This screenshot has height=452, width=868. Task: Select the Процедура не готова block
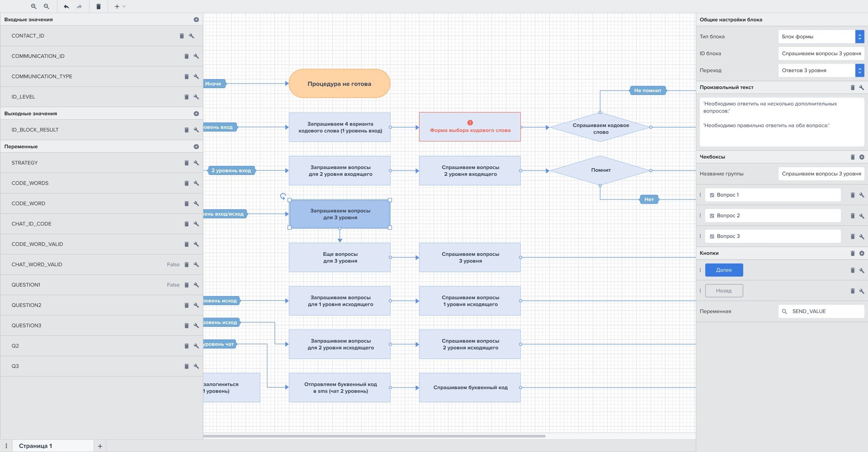[x=339, y=83]
